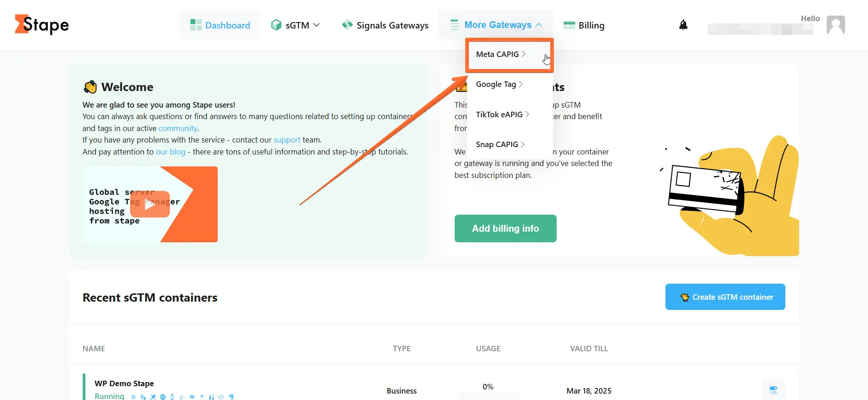
Task: Open WP Demo Stape container settings toggle
Action: coord(773,390)
